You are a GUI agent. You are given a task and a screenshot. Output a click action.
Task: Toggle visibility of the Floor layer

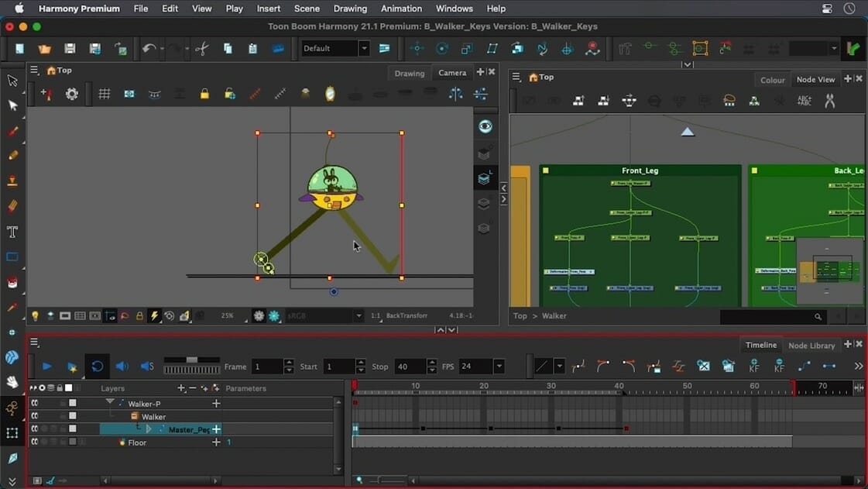tap(34, 442)
